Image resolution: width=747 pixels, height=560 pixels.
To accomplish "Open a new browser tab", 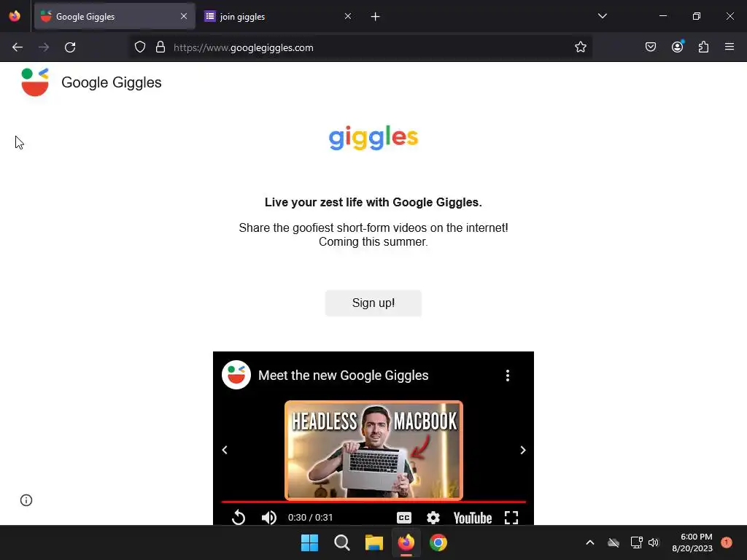I will click(x=376, y=17).
